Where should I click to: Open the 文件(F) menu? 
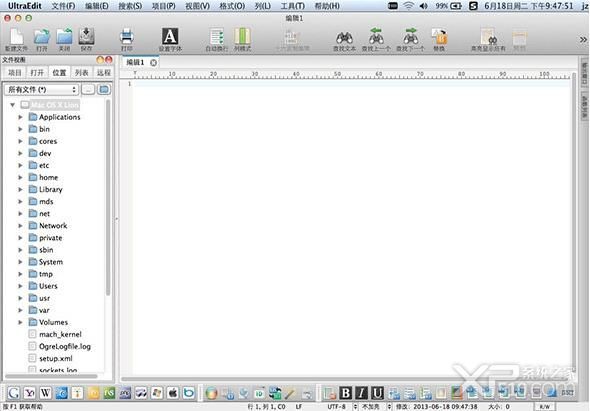click(x=63, y=6)
